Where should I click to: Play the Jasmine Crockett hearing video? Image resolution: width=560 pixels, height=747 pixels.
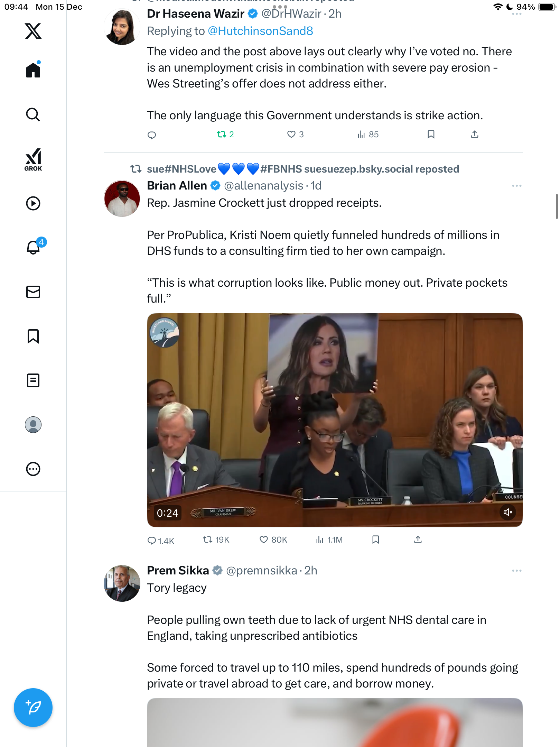coord(335,420)
